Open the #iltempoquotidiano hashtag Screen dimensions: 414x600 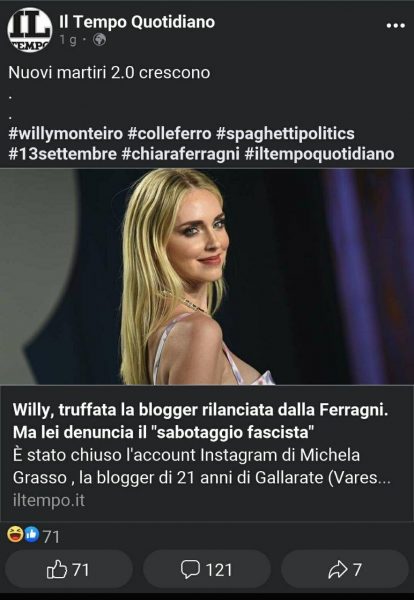click(319, 154)
